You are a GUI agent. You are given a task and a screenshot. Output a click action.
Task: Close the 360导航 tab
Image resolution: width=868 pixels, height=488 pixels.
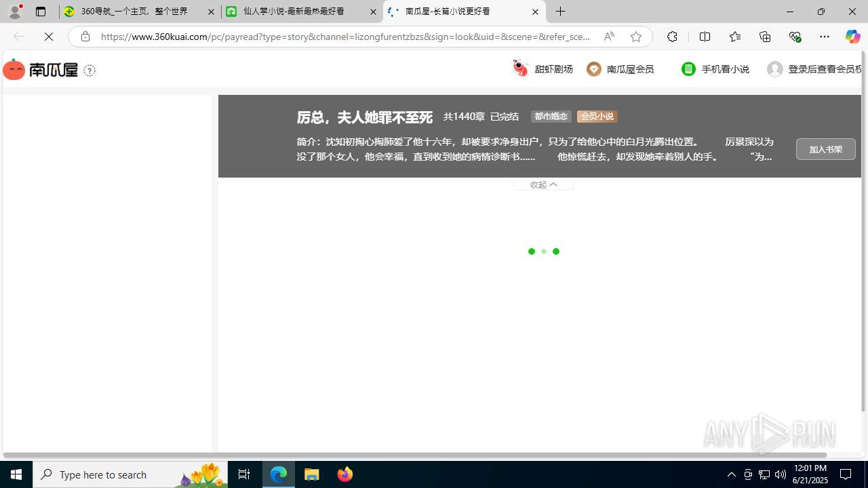pyautogui.click(x=211, y=12)
